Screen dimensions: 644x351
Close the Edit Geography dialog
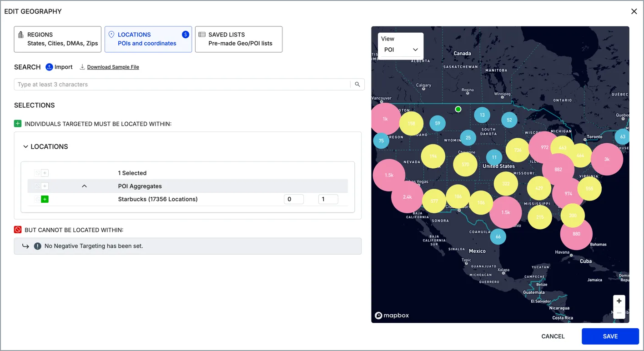pos(634,11)
